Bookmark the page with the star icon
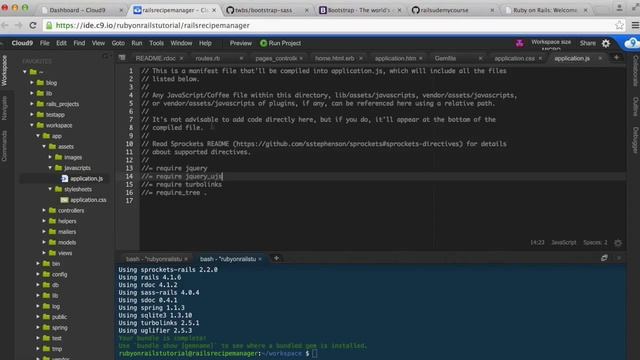 pos(619,25)
